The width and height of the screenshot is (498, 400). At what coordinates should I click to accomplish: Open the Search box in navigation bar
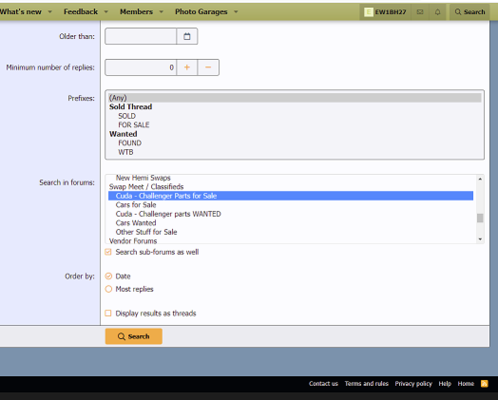470,12
